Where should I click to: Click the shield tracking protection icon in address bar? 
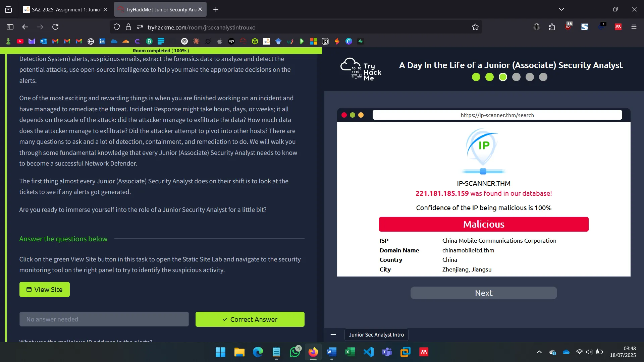(x=117, y=27)
